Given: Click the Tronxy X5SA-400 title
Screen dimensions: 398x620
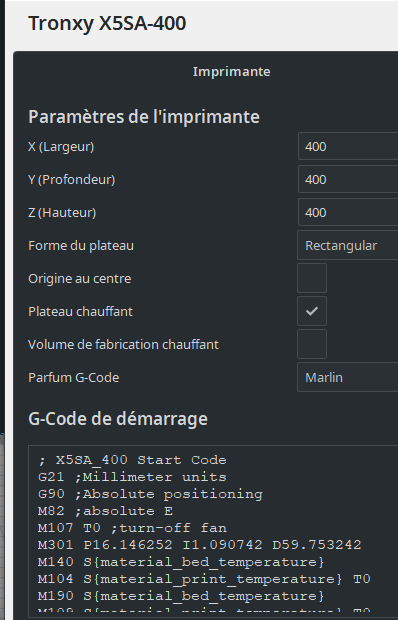Looking at the screenshot, I should click(x=107, y=23).
